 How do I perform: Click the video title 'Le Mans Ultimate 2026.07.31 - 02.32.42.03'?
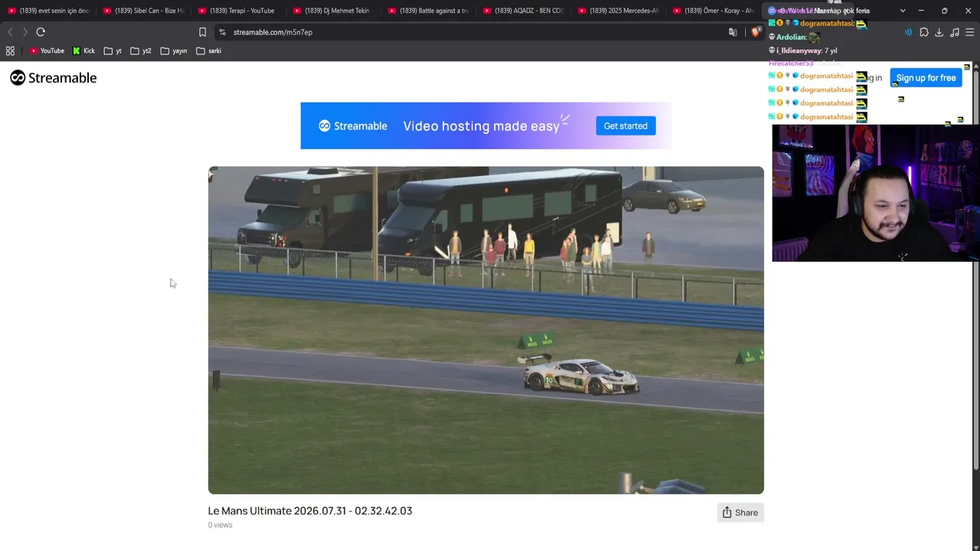[310, 510]
